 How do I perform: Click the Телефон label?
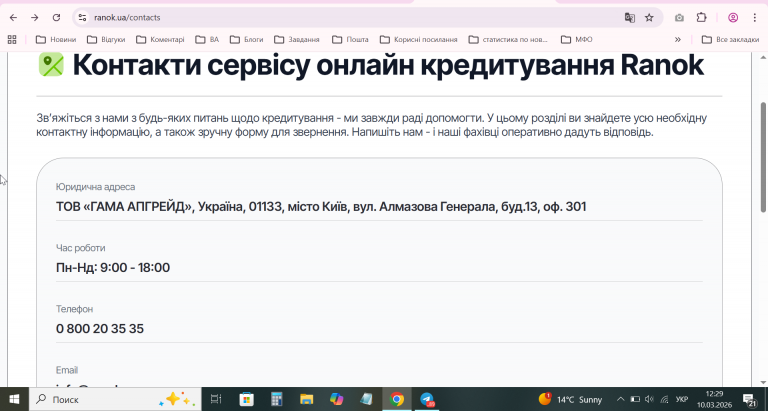coord(74,309)
